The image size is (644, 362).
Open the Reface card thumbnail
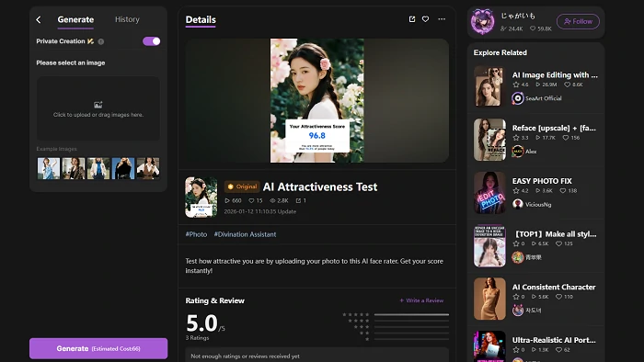pos(489,140)
